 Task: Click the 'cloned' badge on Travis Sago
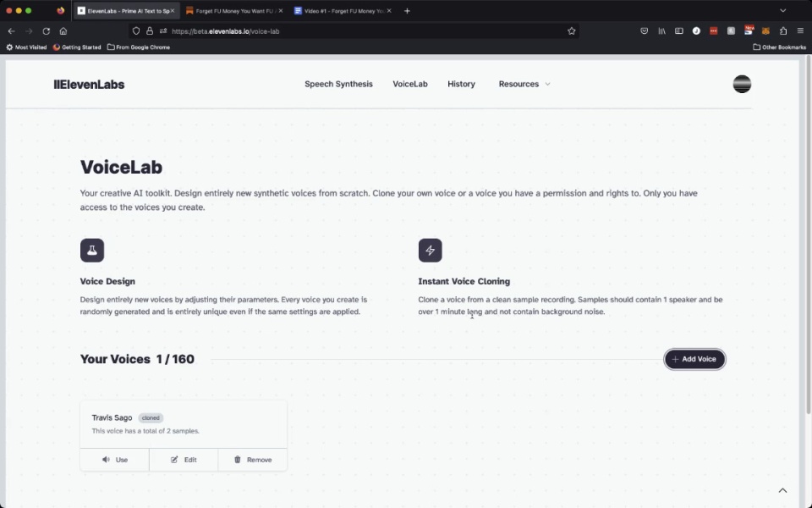tap(151, 417)
